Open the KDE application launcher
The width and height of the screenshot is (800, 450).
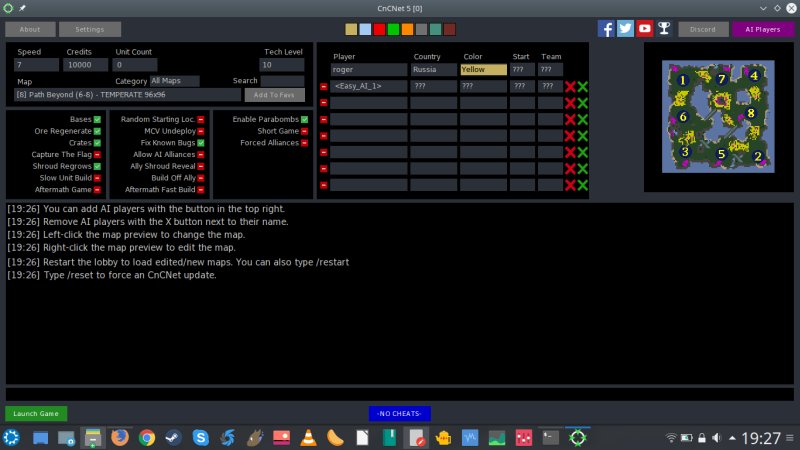(11, 438)
